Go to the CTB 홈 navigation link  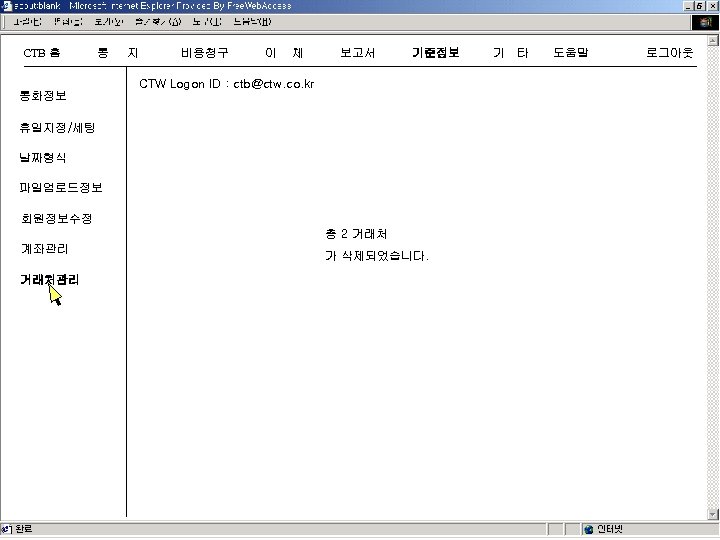click(42, 53)
